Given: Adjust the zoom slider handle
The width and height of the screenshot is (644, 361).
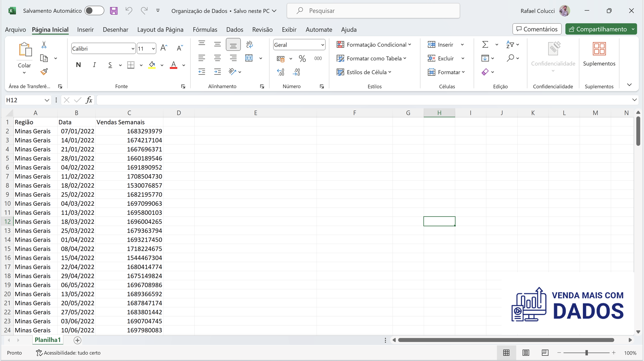Looking at the screenshot, I should coord(587,353).
